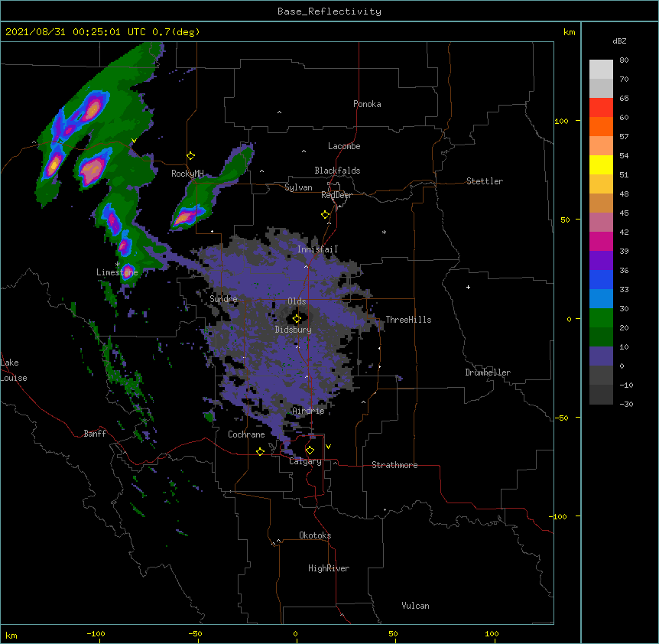Click the yellow diamond marker above the Calgary label
Screen dimensions: 659x644
(x=310, y=450)
